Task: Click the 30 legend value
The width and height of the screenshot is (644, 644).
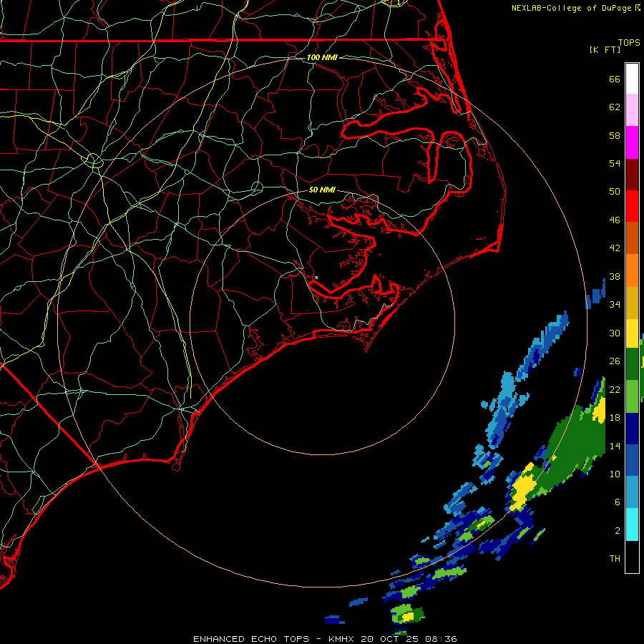Action: [x=615, y=333]
